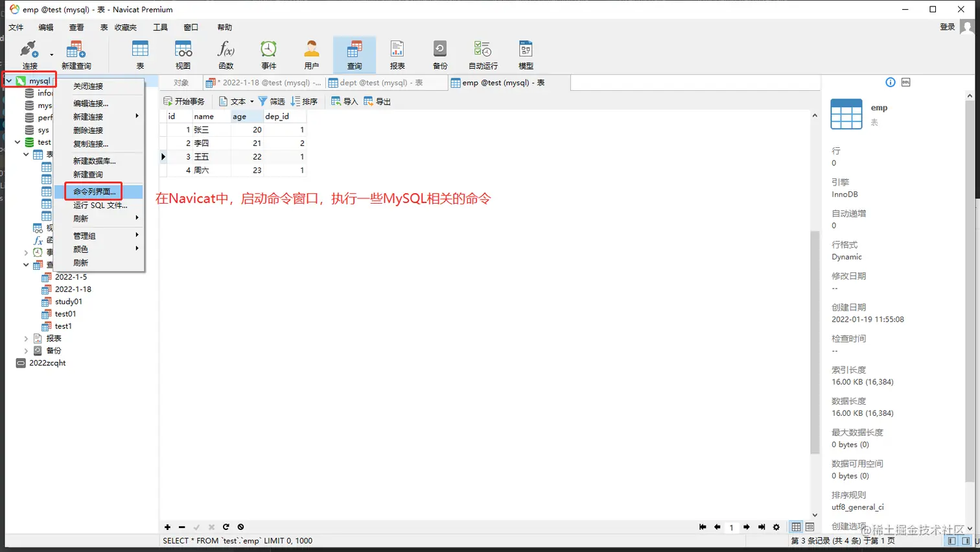Open the 帮助 menu

(x=225, y=27)
